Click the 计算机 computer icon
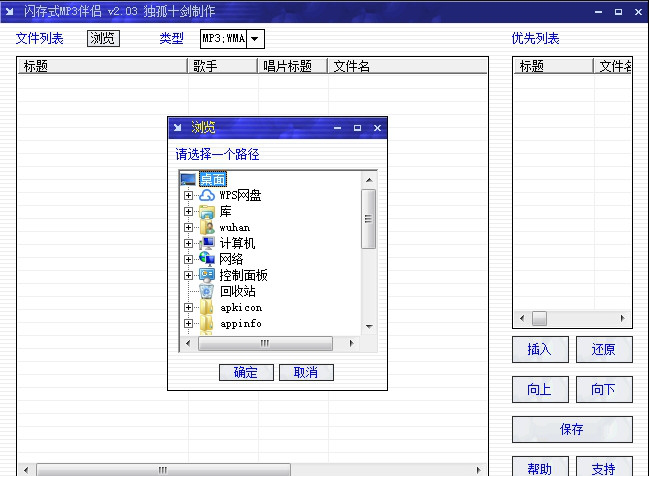Image resolution: width=649 pixels, height=495 pixels. [207, 243]
